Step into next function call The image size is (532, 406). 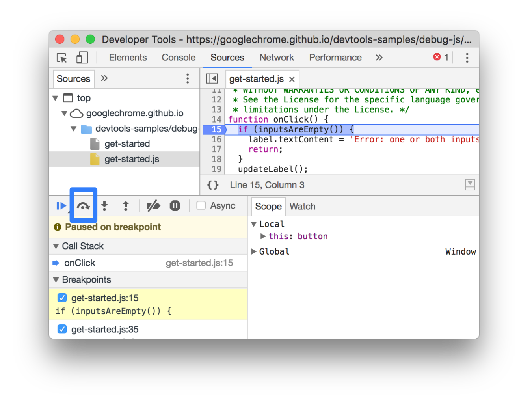coord(104,206)
